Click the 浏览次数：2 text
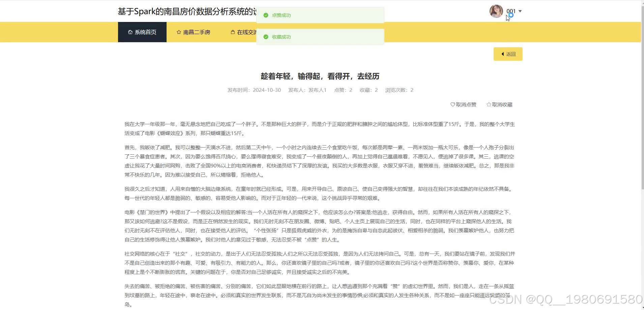 400,90
